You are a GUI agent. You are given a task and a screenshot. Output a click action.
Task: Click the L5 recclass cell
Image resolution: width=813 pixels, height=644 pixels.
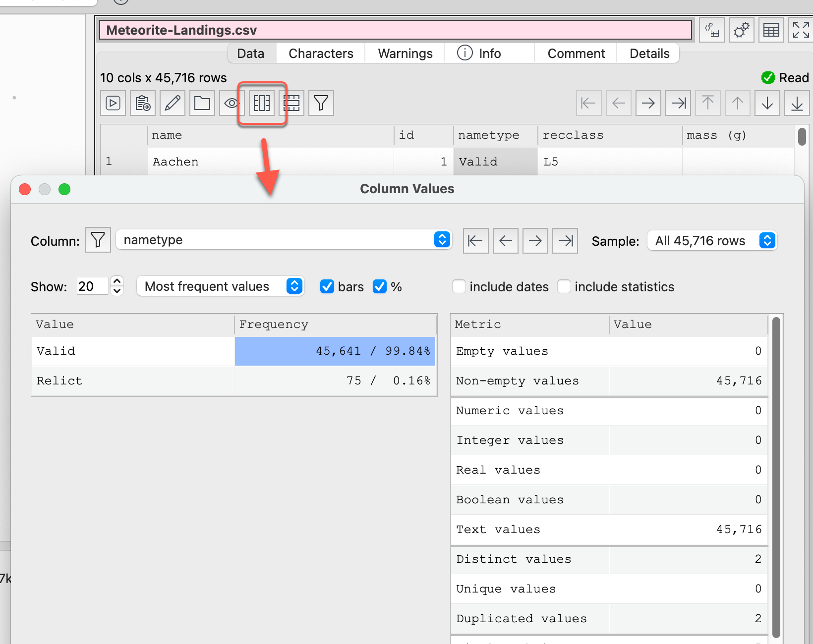(x=610, y=161)
